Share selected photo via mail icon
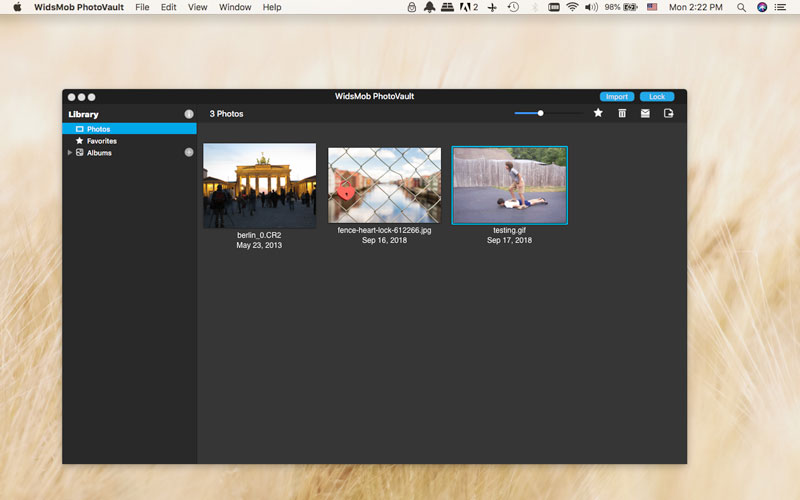 [x=645, y=113]
